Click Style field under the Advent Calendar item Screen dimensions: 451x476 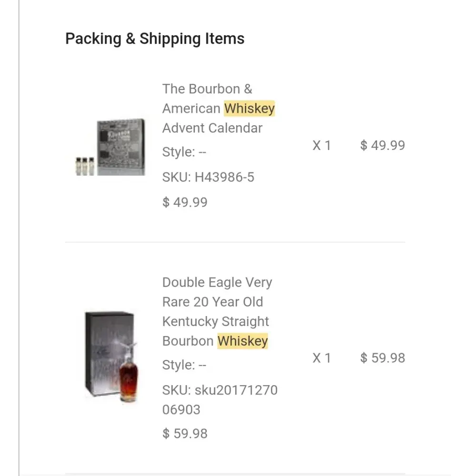[x=184, y=152]
